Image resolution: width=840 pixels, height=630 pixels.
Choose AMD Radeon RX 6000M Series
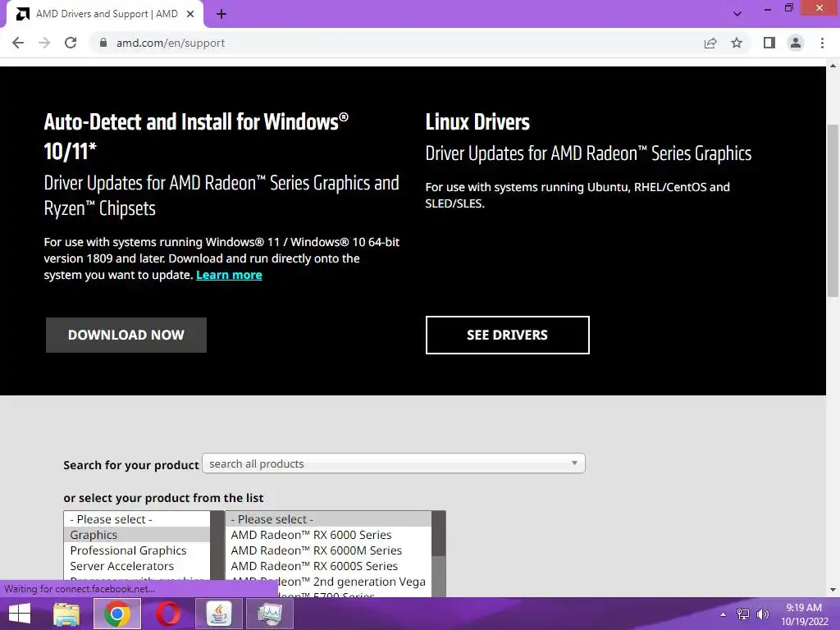[328, 550]
